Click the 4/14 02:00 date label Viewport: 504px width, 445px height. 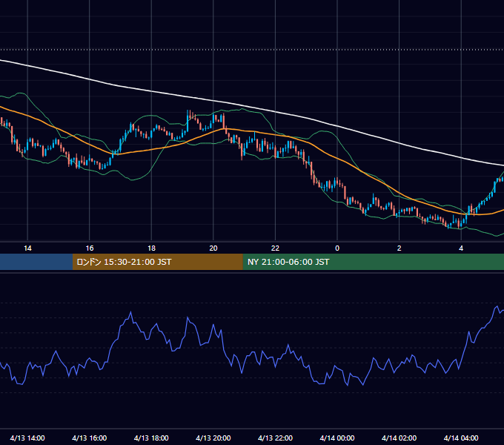(399, 438)
